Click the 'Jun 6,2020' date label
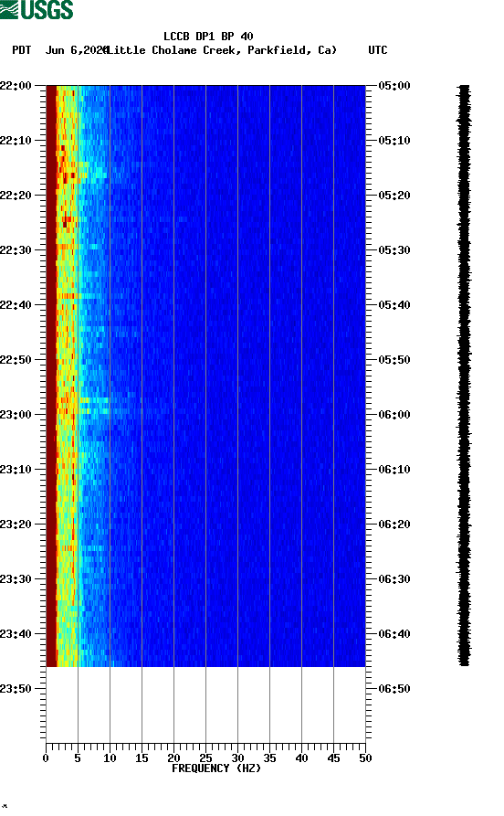 click(77, 50)
